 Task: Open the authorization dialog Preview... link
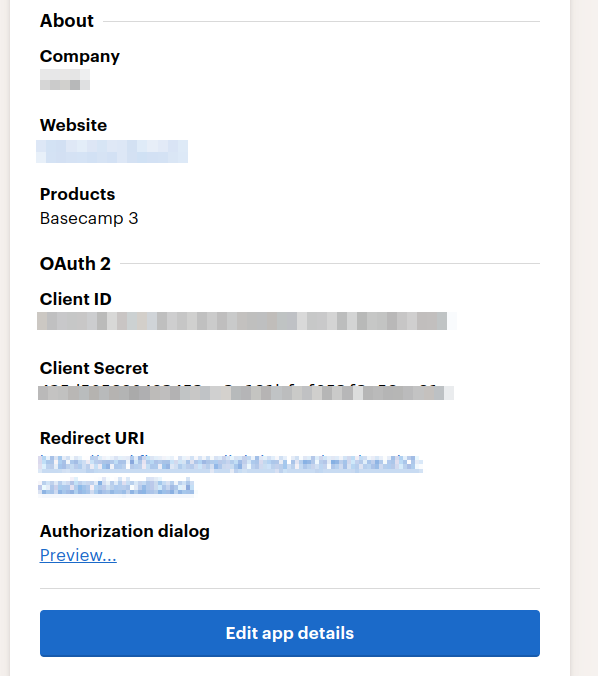(78, 555)
